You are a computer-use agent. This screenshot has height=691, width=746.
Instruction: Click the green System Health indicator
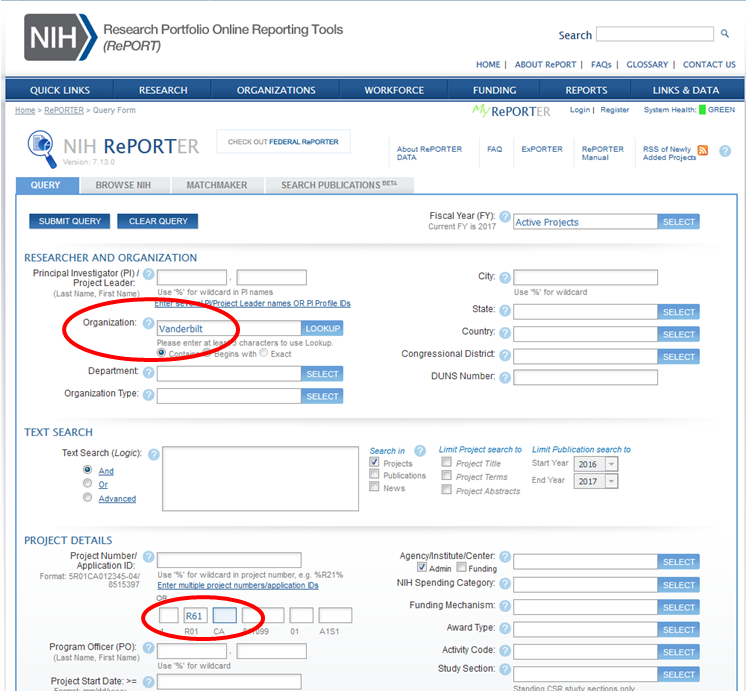click(x=702, y=110)
